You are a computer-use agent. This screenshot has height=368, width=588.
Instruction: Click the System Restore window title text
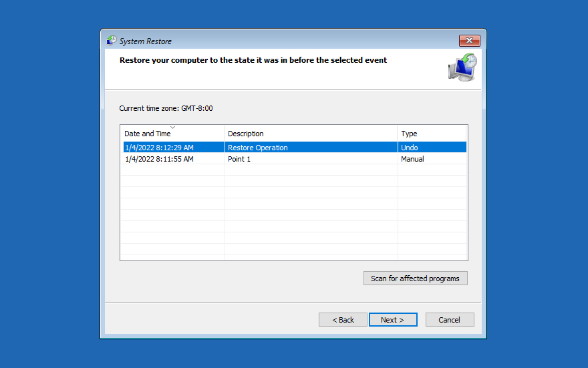[x=146, y=41]
